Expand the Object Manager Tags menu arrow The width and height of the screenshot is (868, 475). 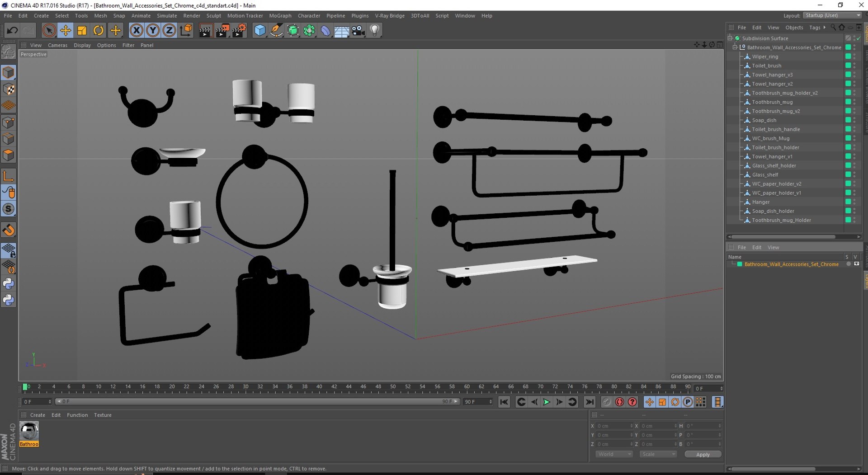pyautogui.click(x=824, y=28)
